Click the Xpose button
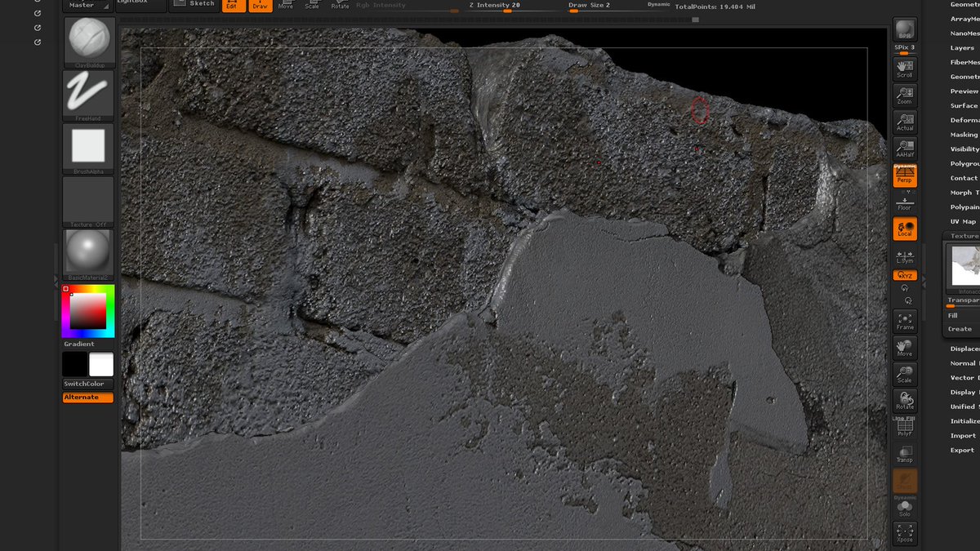This screenshot has width=980, height=551. click(905, 534)
